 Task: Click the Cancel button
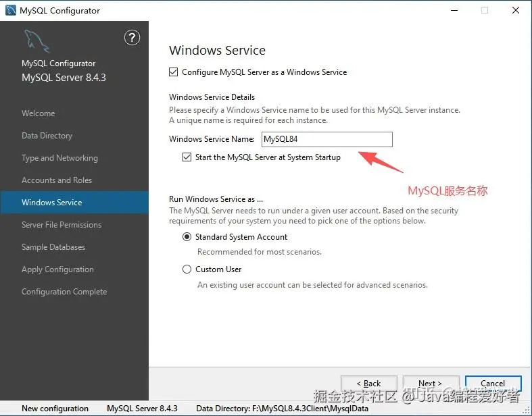point(493,384)
